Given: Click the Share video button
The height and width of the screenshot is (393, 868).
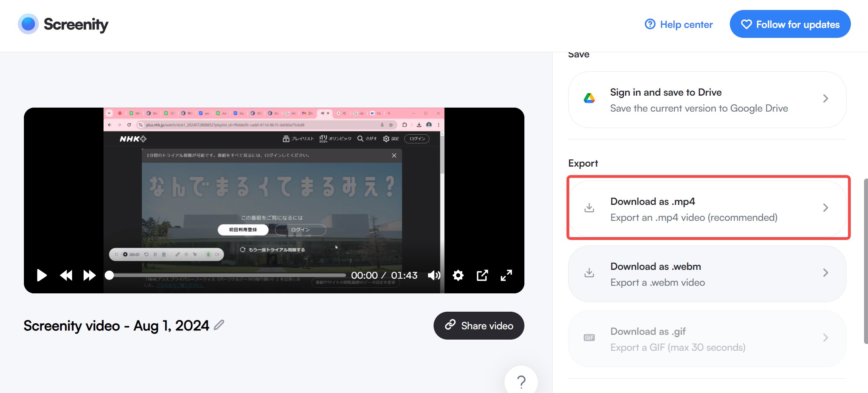Looking at the screenshot, I should 479,326.
